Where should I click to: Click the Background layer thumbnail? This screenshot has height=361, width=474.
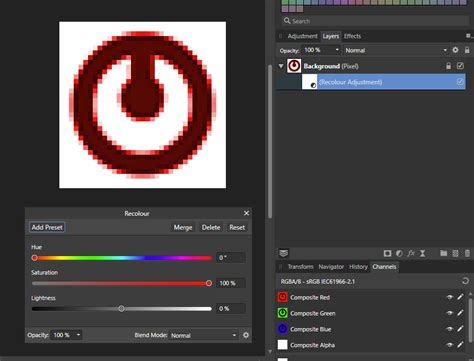(294, 66)
